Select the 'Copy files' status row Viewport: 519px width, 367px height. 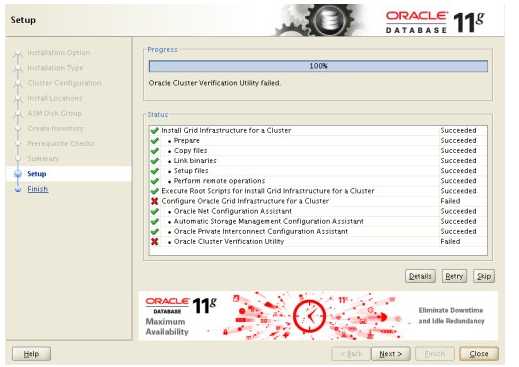(x=318, y=151)
